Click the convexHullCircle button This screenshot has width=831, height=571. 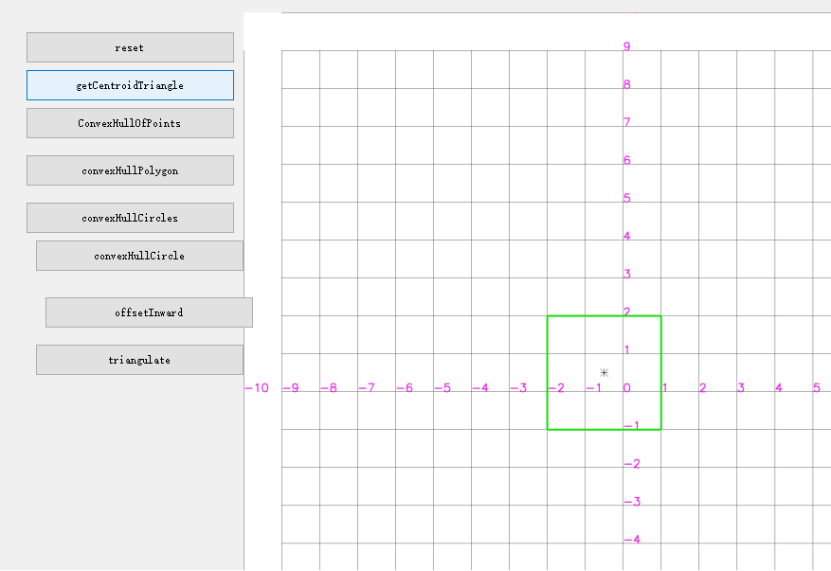(139, 256)
